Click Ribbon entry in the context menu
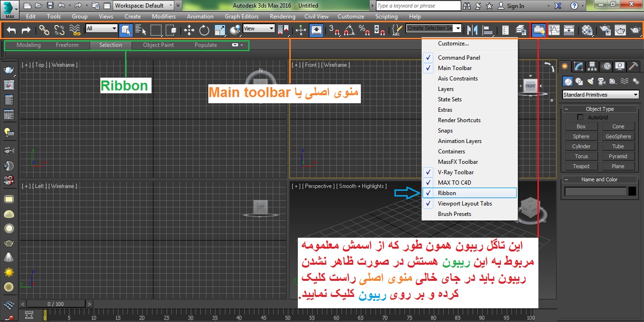The height and width of the screenshot is (322, 644). click(x=469, y=193)
